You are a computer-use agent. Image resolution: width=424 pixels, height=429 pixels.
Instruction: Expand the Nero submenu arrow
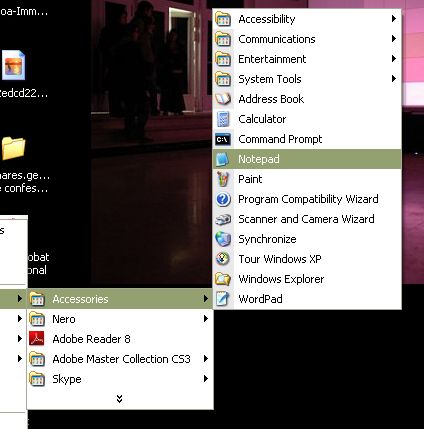(x=206, y=319)
